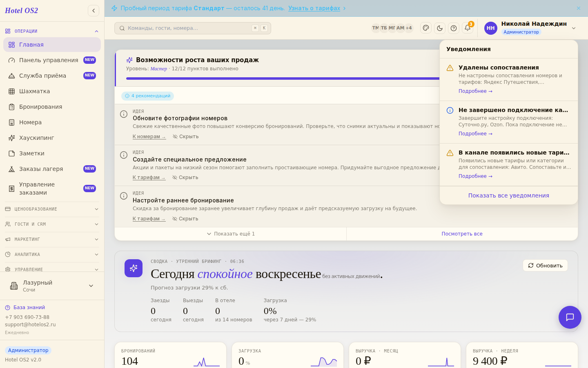This screenshot has height=368, width=588.
Task: Click warning icon of Удалены сопоставления
Action: [x=450, y=68]
